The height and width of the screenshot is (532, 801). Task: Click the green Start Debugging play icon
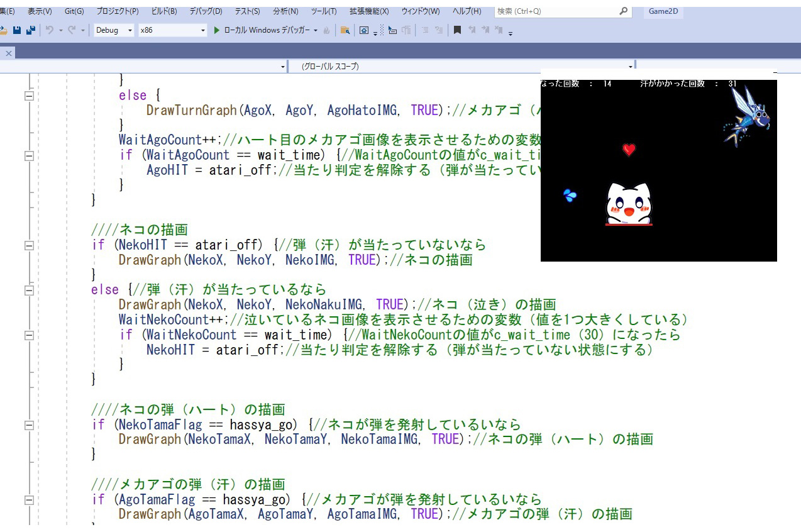(217, 30)
